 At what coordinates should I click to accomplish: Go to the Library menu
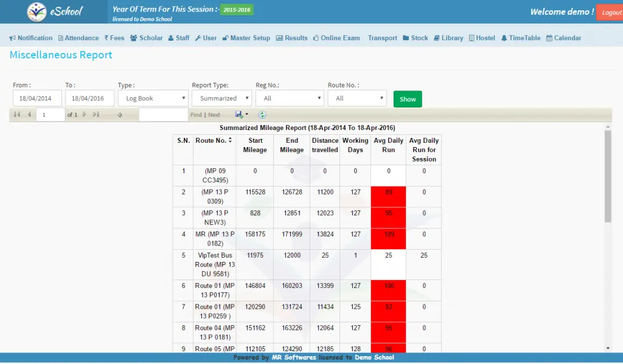pos(448,38)
